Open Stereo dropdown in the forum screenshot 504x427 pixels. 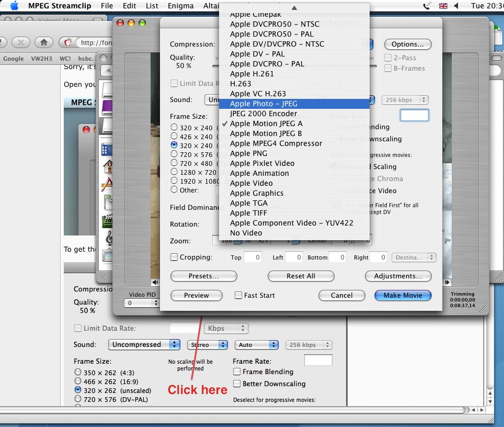(208, 345)
